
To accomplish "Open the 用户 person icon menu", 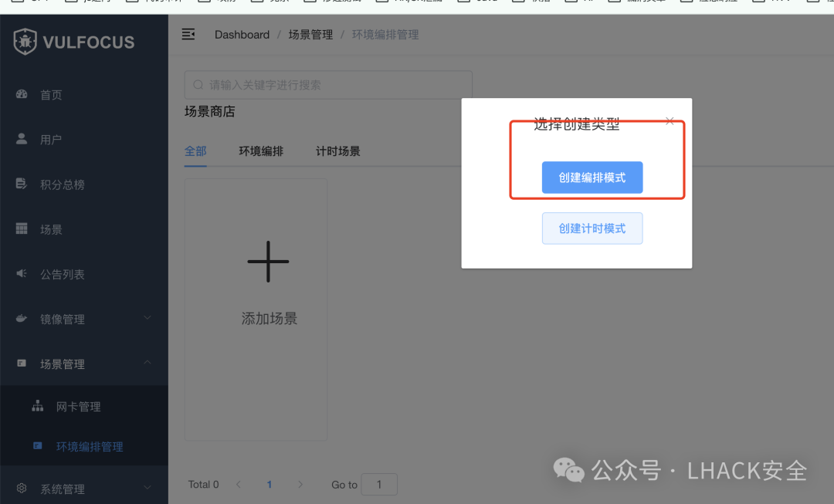I will click(x=22, y=139).
